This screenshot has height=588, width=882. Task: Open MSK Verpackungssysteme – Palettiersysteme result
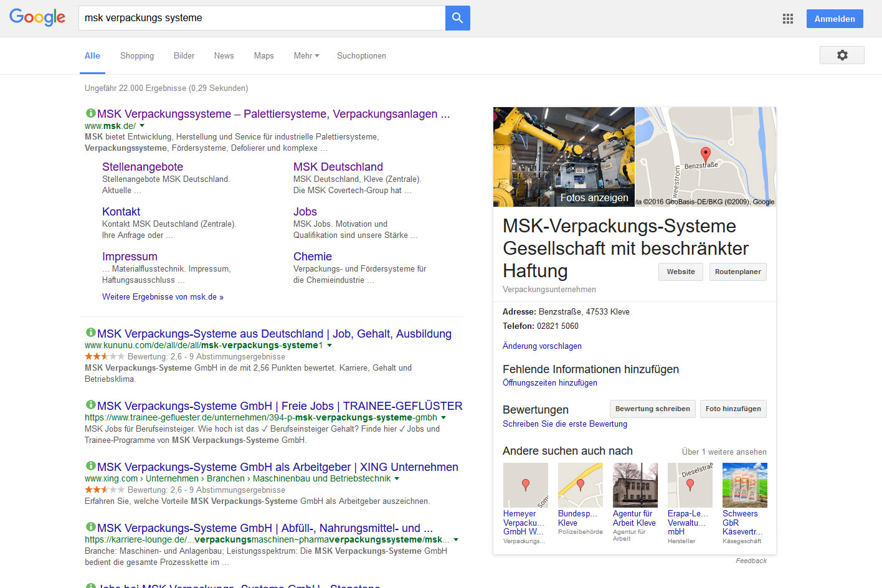(x=273, y=114)
